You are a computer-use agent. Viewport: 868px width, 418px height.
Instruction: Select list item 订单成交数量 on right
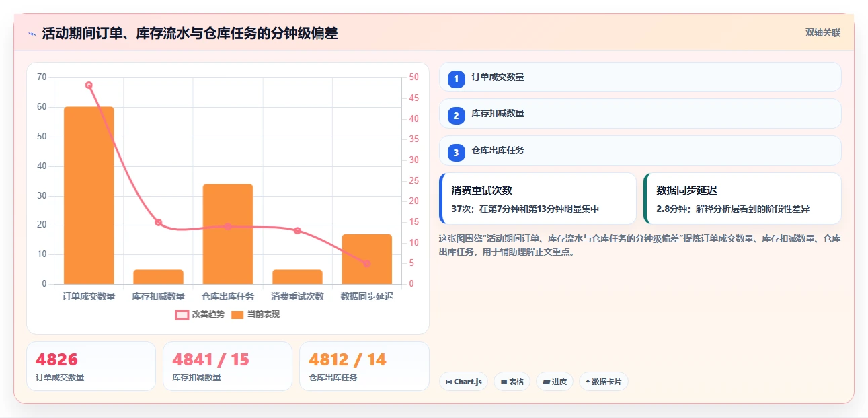click(x=640, y=77)
